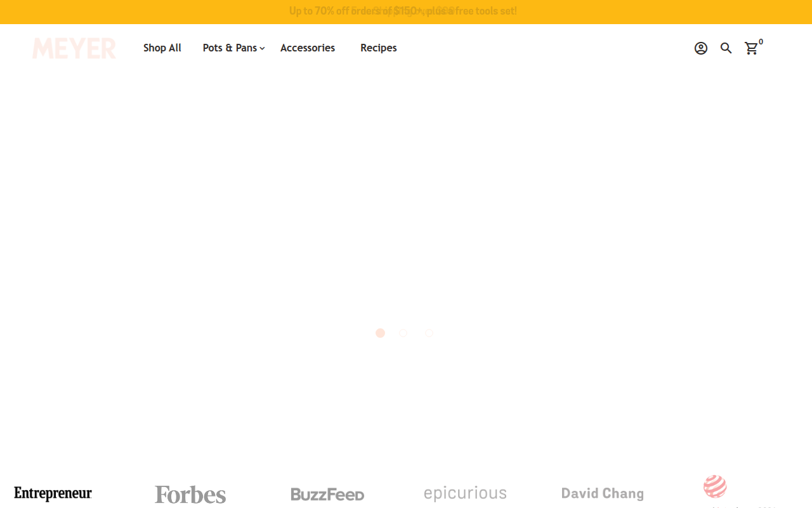Select the second carousel slide dot
Image resolution: width=812 pixels, height=508 pixels.
[x=403, y=333]
